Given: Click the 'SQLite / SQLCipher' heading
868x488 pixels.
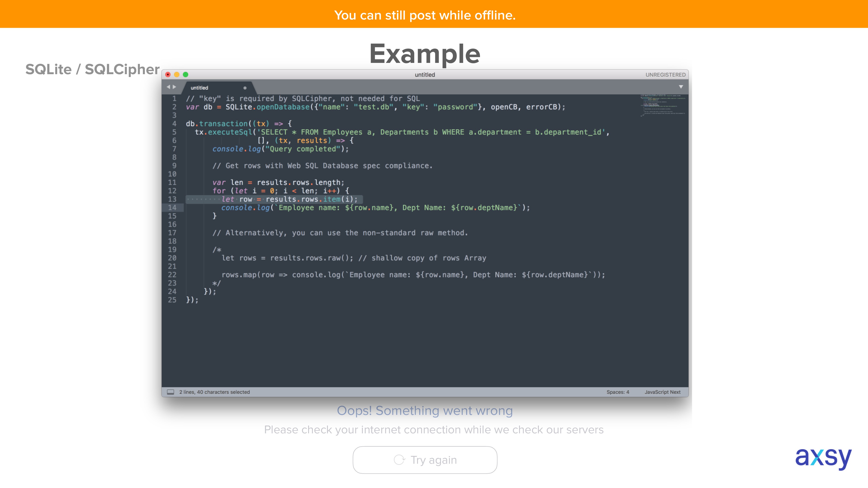Looking at the screenshot, I should coord(92,69).
